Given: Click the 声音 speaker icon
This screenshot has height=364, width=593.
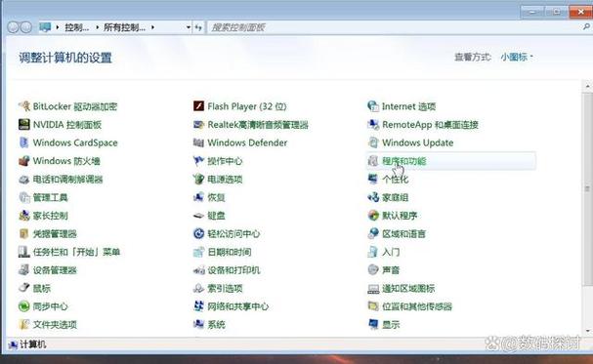Looking at the screenshot, I should pyautogui.click(x=373, y=270).
